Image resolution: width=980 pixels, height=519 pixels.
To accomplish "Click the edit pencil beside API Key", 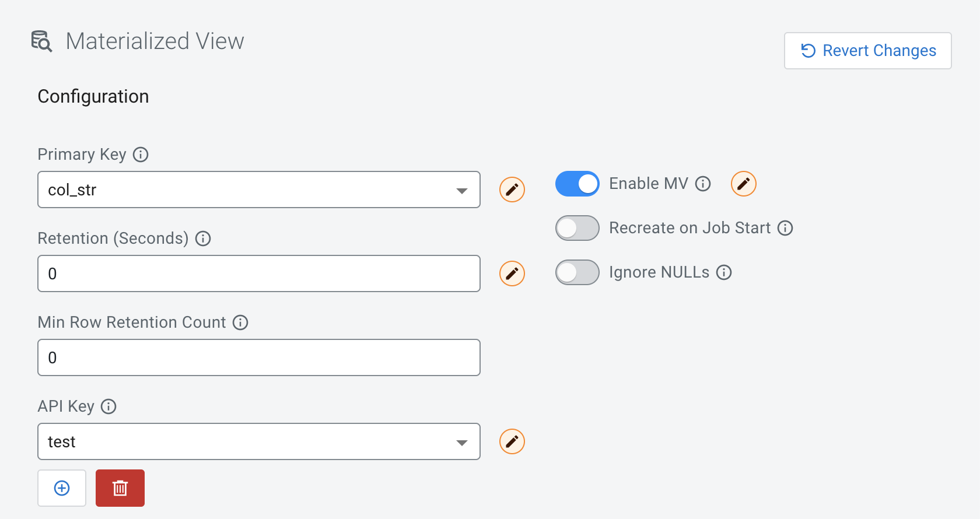I will [x=512, y=441].
